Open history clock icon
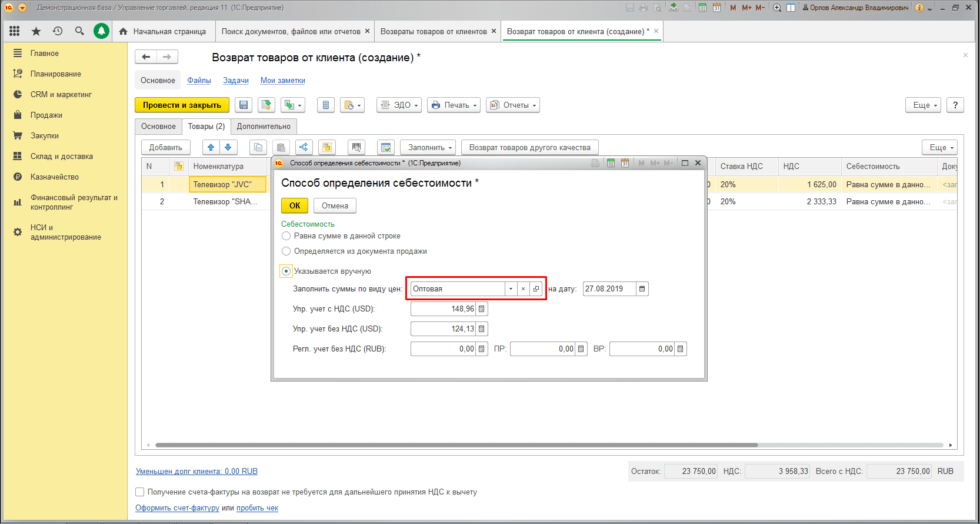Image resolution: width=980 pixels, height=524 pixels. pos(58,31)
